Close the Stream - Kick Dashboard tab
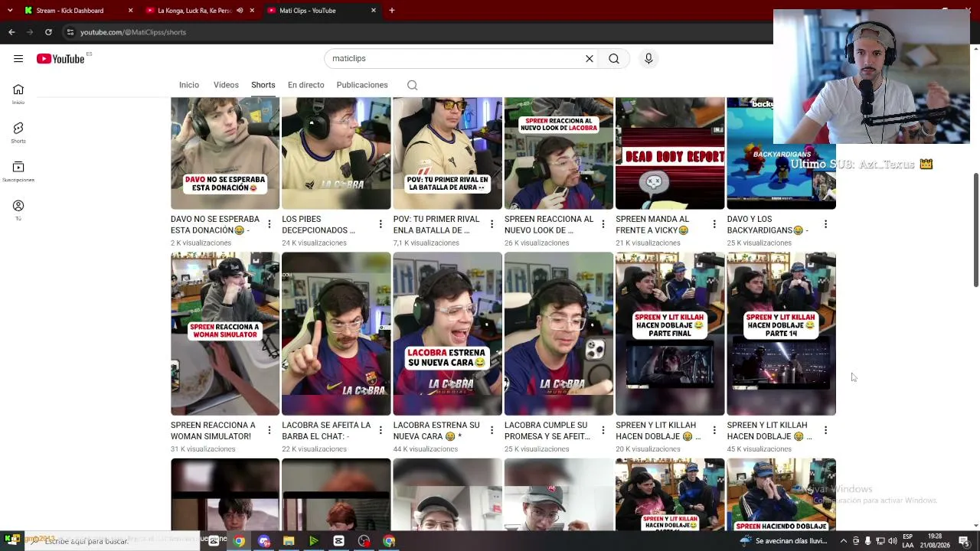980x551 pixels. (x=130, y=11)
